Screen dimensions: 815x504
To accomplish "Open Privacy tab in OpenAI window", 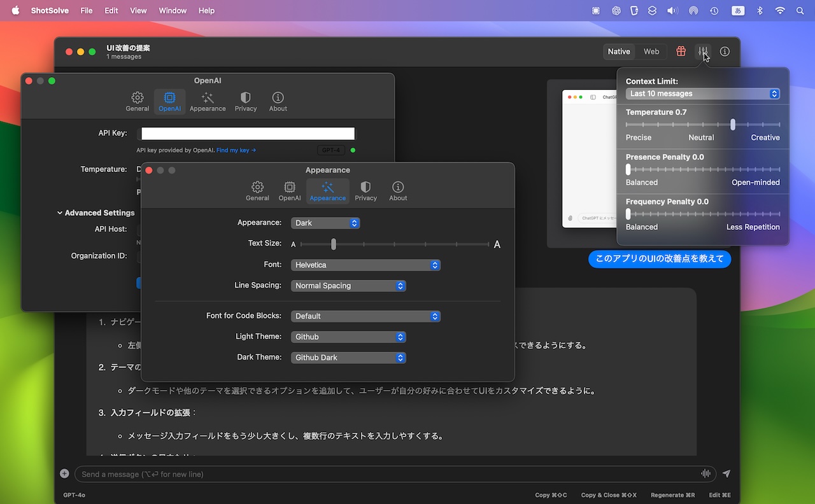I will coord(246,101).
